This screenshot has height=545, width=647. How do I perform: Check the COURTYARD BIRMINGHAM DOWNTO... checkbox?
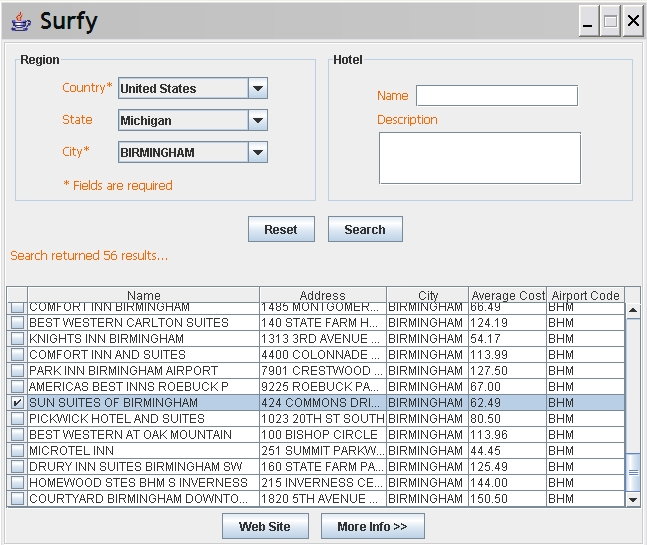[x=17, y=499]
